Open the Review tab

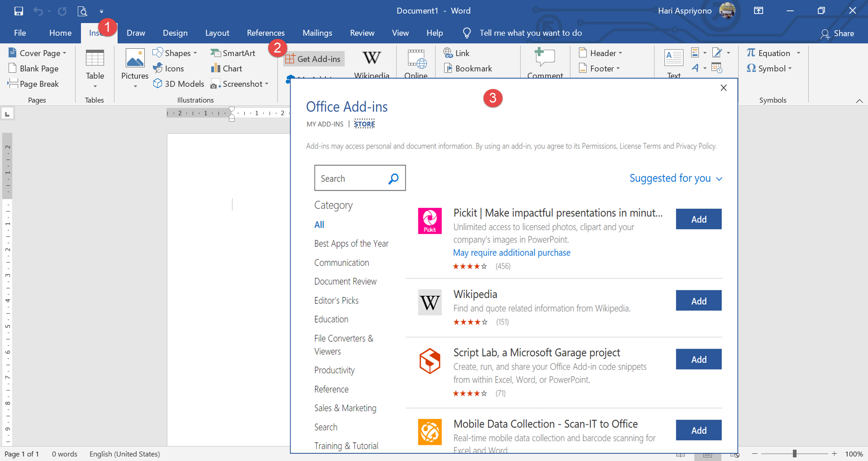click(x=362, y=33)
